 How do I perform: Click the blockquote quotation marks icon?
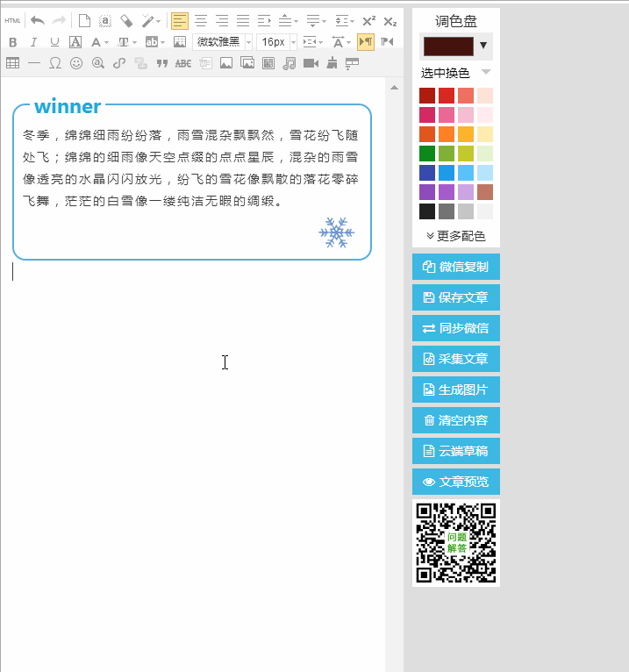click(x=161, y=63)
